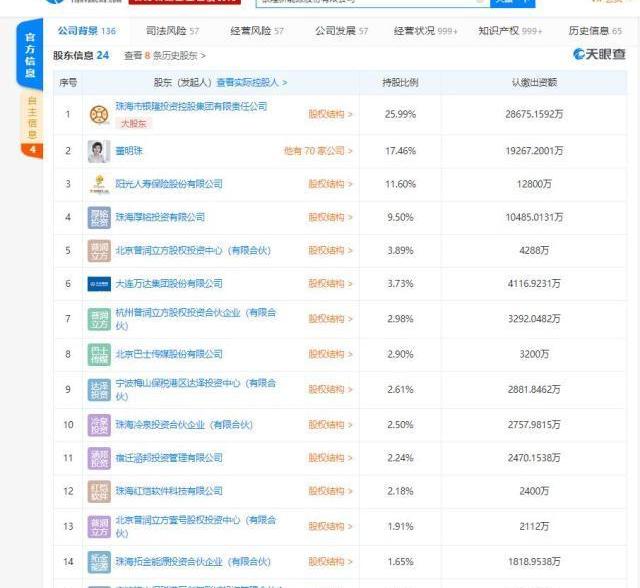This screenshot has height=588, width=640.
Task: Click 查看实际控股人 link
Action: (251, 83)
